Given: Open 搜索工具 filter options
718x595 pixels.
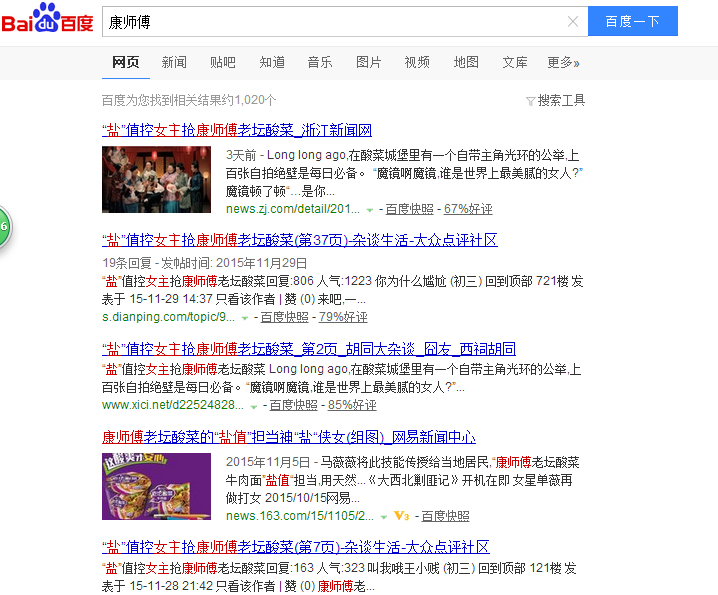Looking at the screenshot, I should [561, 100].
